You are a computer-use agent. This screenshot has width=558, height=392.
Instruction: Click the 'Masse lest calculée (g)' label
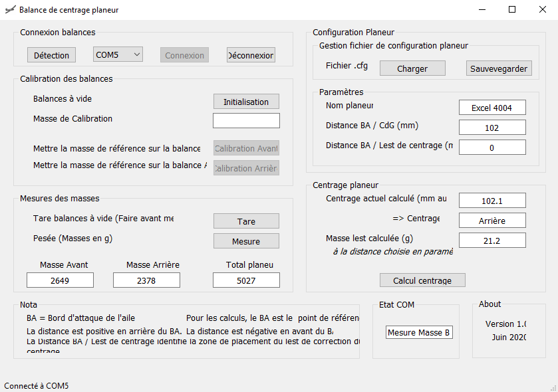[369, 238]
